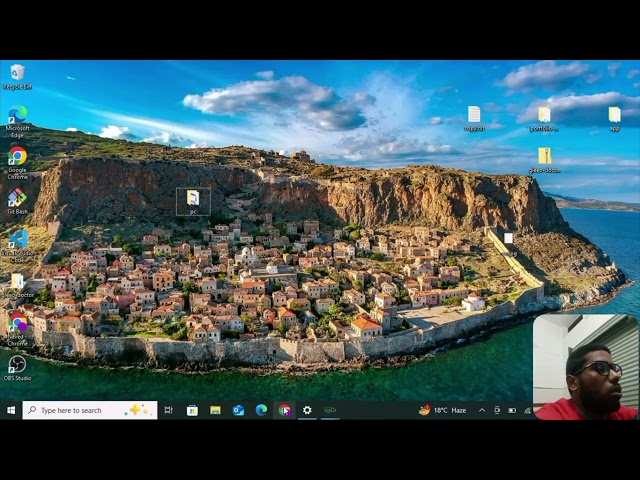This screenshot has height=480, width=640.
Task: Click the Meet Now tray icon
Action: [x=497, y=410]
